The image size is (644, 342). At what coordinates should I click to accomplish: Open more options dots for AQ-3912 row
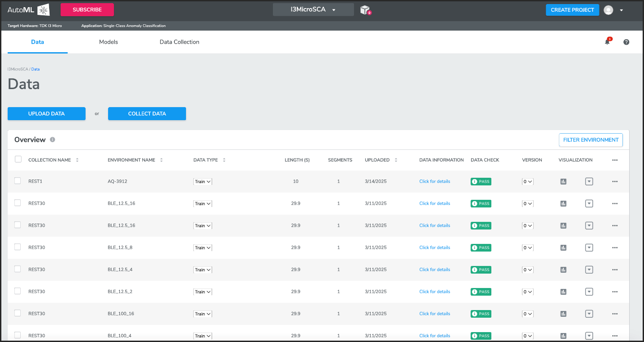615,181
